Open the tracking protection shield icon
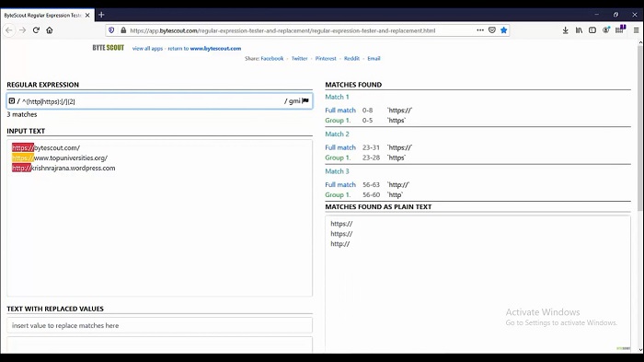 tap(111, 30)
